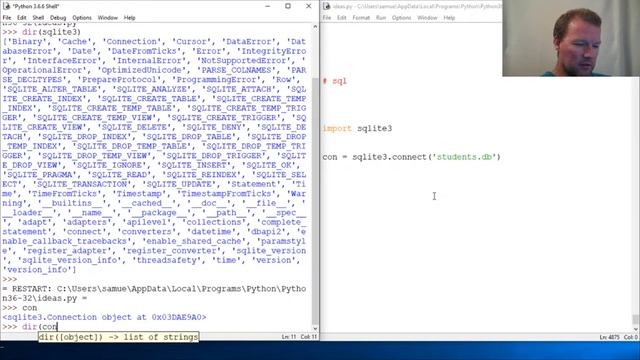
Task: Click the Python Shell vertical scrollbar thumb
Action: pos(315,200)
